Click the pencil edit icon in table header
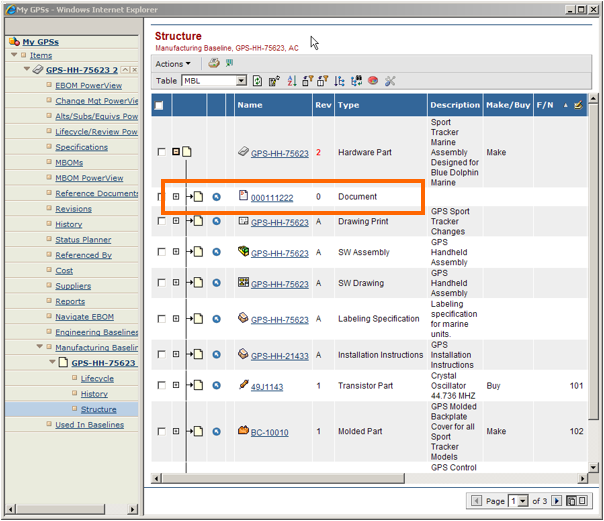This screenshot has width=604, height=521. coord(578,105)
